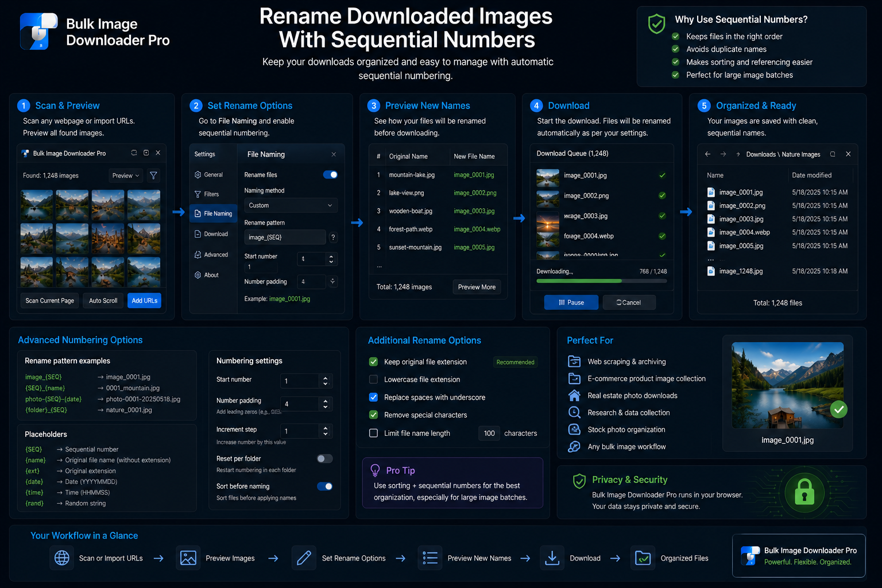Click the Preview Images picture icon
Image resolution: width=882 pixels, height=588 pixels.
click(x=188, y=558)
